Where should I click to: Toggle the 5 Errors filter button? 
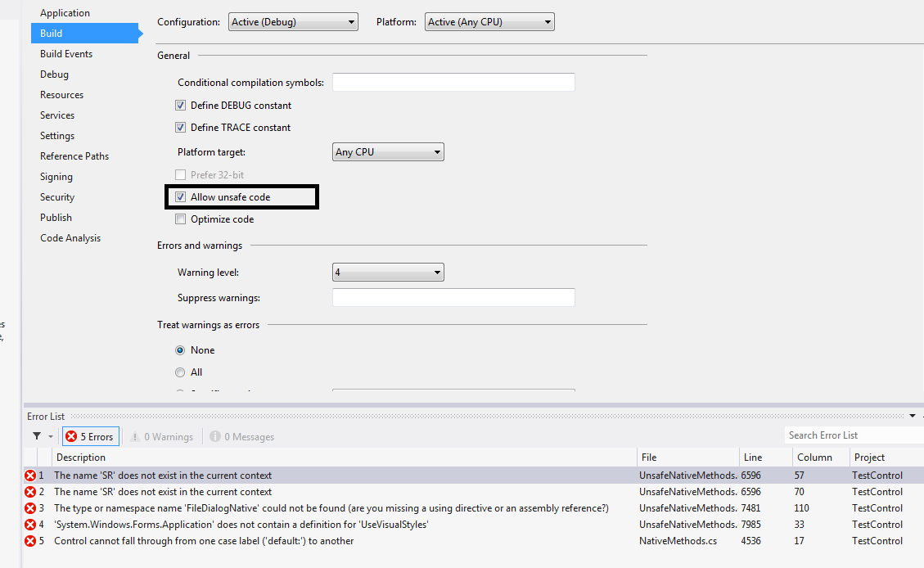90,436
